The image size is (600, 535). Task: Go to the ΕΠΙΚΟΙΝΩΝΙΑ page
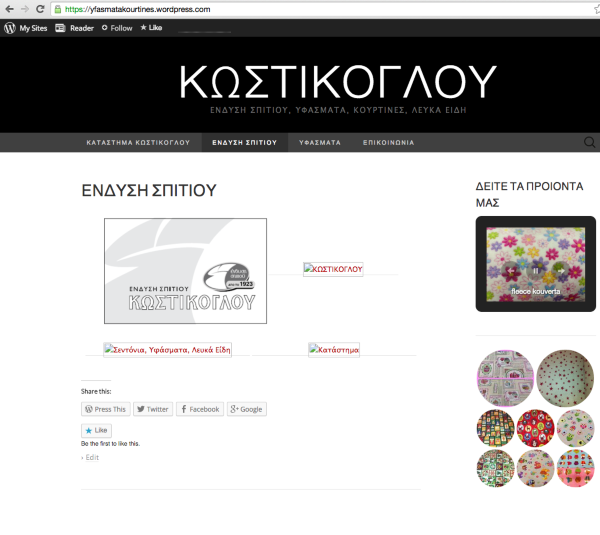388,142
